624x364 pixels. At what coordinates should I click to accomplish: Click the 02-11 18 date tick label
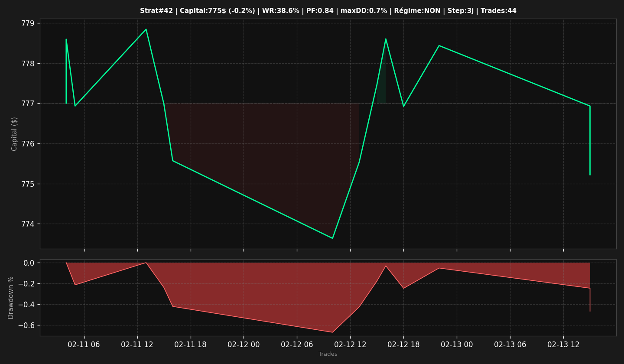tap(191, 344)
